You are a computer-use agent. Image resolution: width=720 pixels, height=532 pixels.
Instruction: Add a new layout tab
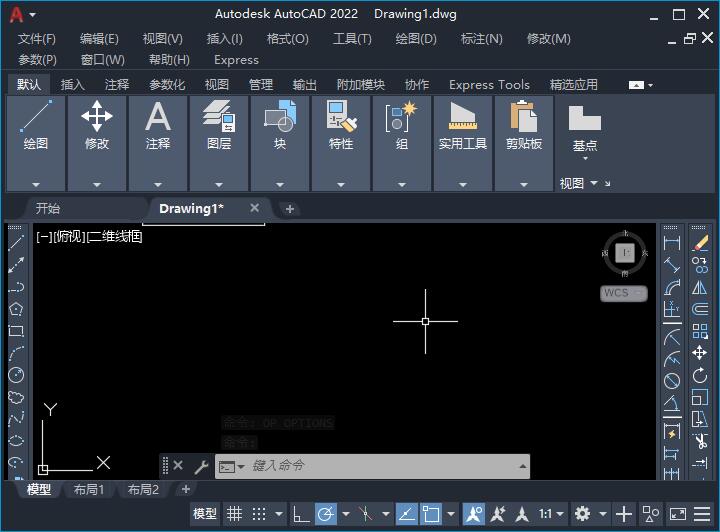[x=186, y=489]
